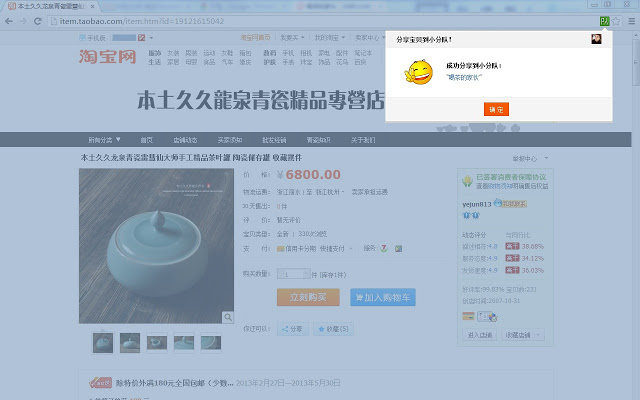Click the red promotion tag icon at bottom
640x400 pixels.
100,383
